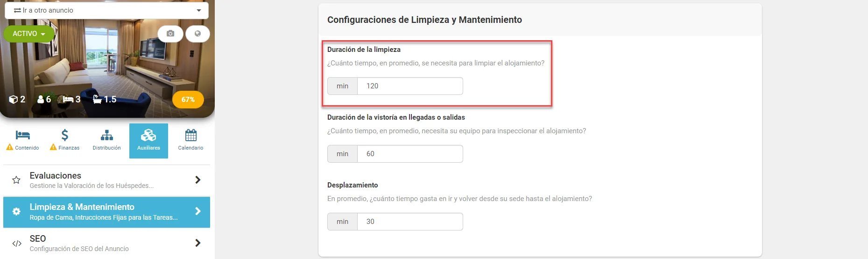This screenshot has height=259, width=868.
Task: Click the guests person icon with count 6
Action: tap(41, 100)
